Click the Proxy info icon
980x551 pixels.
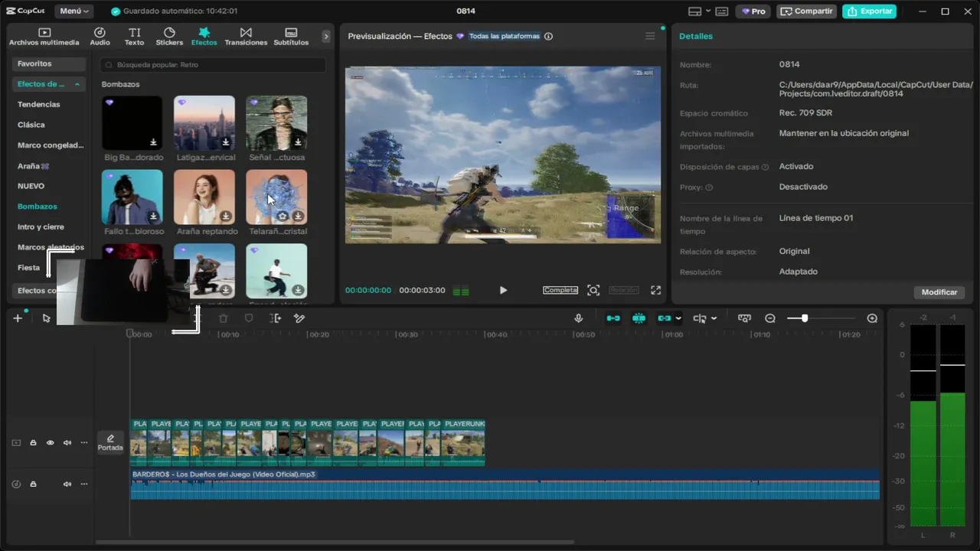coord(709,187)
